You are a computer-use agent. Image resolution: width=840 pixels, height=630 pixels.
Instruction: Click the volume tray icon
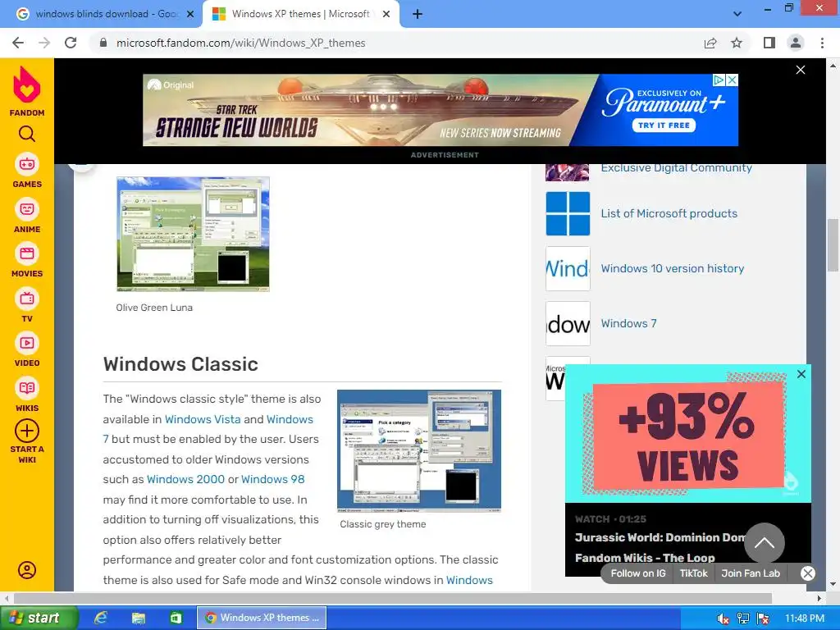click(724, 619)
